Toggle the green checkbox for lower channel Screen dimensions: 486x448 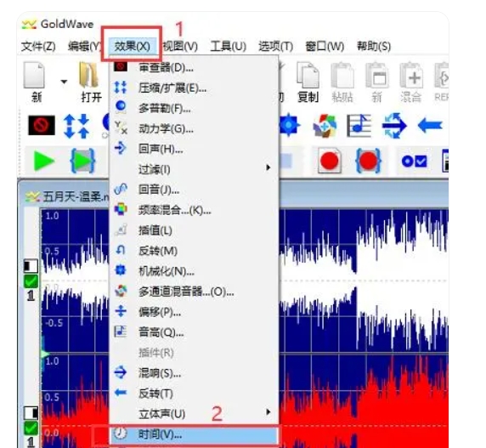(x=31, y=428)
